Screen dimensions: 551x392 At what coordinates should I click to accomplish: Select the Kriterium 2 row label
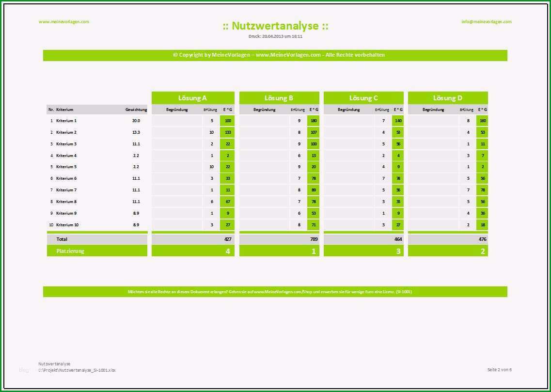click(x=66, y=132)
